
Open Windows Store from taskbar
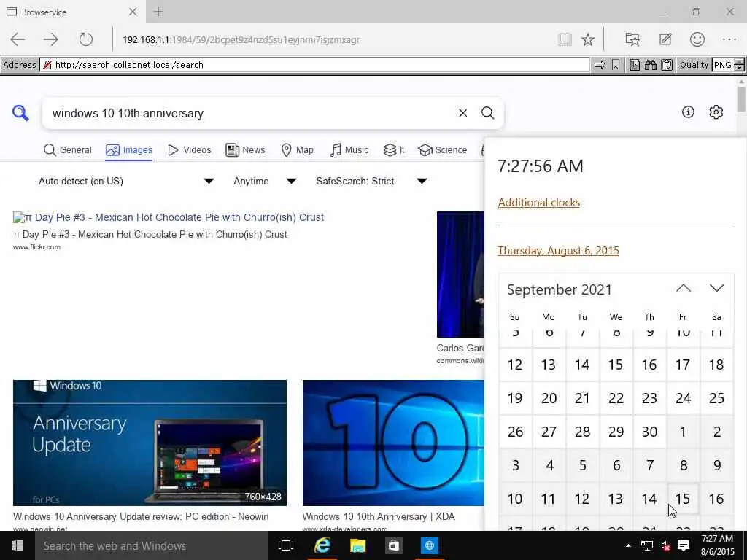(x=393, y=545)
